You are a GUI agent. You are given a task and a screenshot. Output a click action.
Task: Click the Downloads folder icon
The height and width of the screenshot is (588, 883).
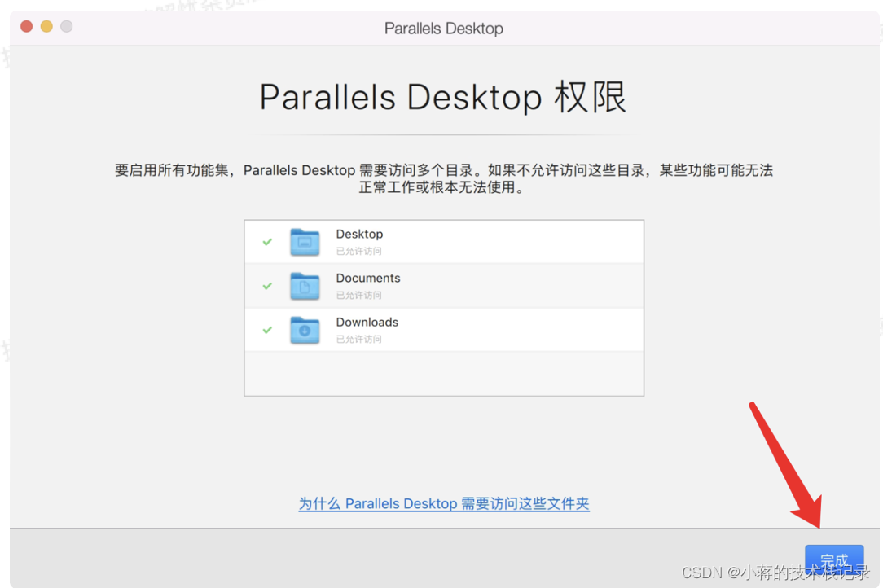(305, 330)
